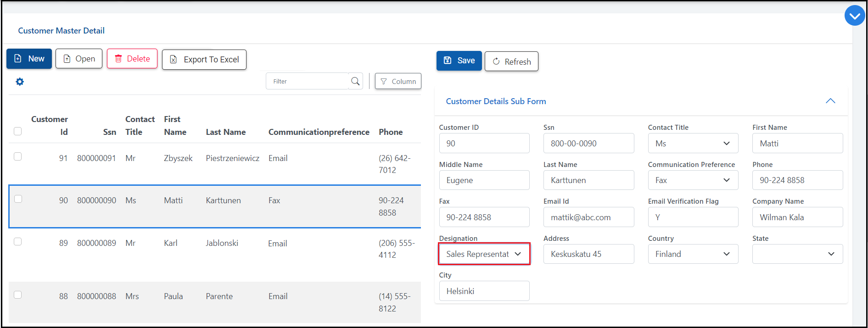Screen dimensions: 868x328
Task: Click the blue circular chevron-down icon
Action: point(854,16)
